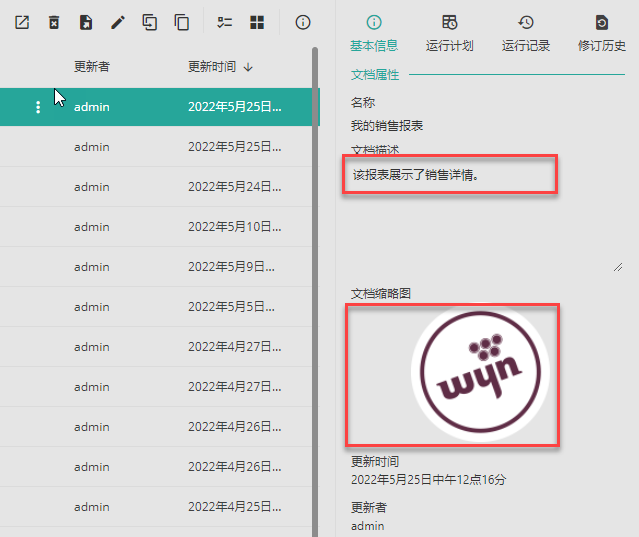Viewport: 639px width, 537px height.
Task: Switch to grid tile view icon
Action: tap(257, 22)
